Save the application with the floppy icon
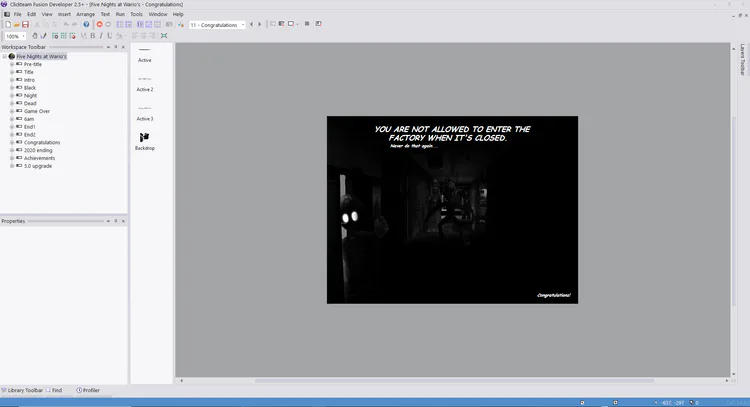Image resolution: width=750 pixels, height=407 pixels. tap(25, 24)
